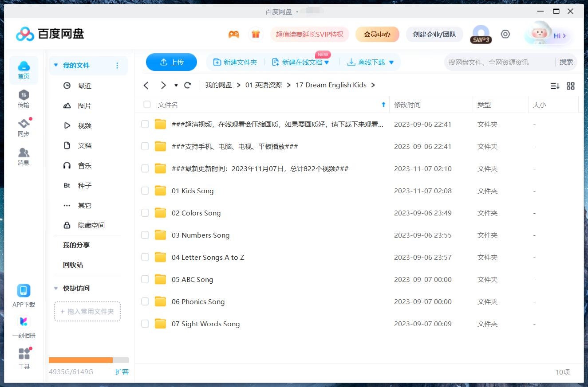Image resolution: width=588 pixels, height=387 pixels.
Task: Tick the checkbox beside 05 ABC Song
Action: click(145, 279)
